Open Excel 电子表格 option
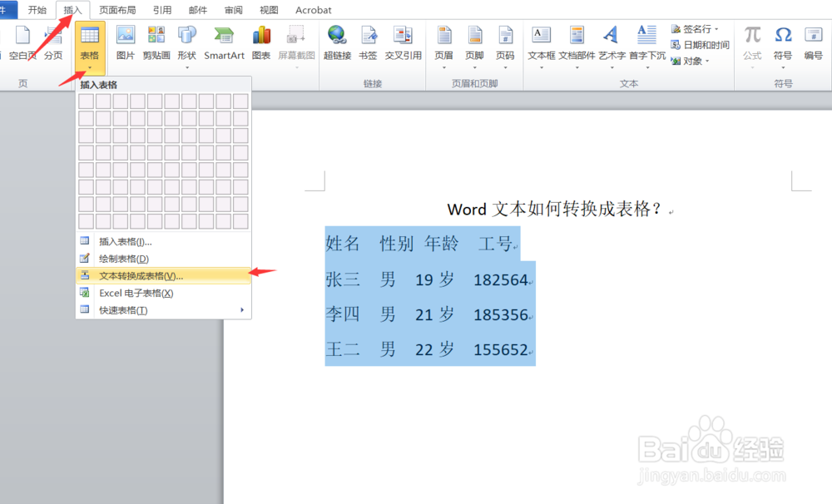Screen dimensions: 832x504 coord(131,293)
